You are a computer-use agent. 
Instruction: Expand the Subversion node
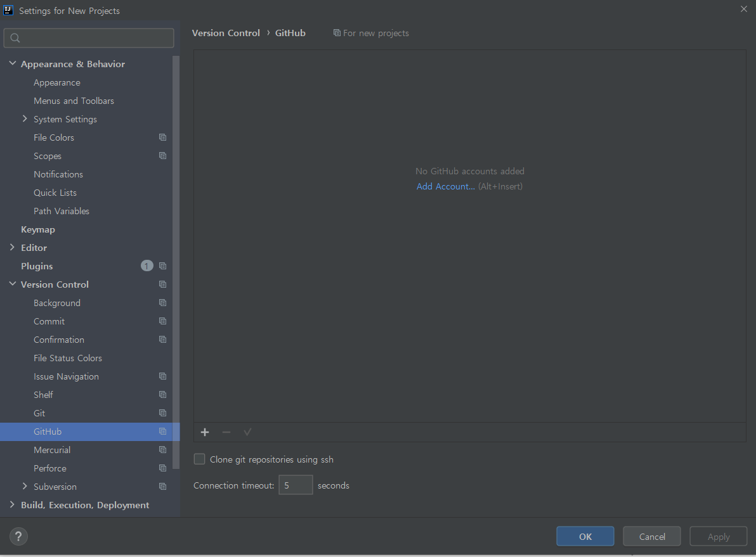coord(25,486)
